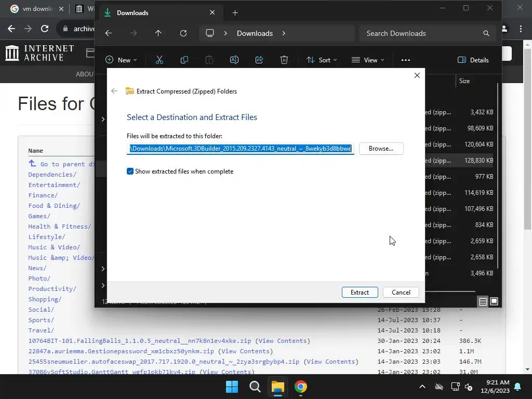This screenshot has height=399, width=532.
Task: Click the search magnifier in Search Downloads box
Action: coord(486,33)
